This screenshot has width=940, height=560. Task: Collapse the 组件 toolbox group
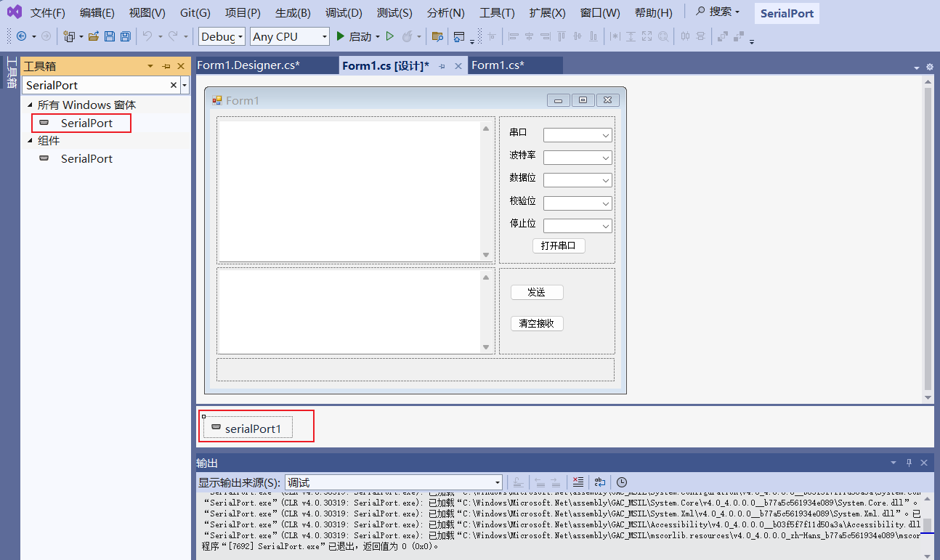pyautogui.click(x=30, y=141)
